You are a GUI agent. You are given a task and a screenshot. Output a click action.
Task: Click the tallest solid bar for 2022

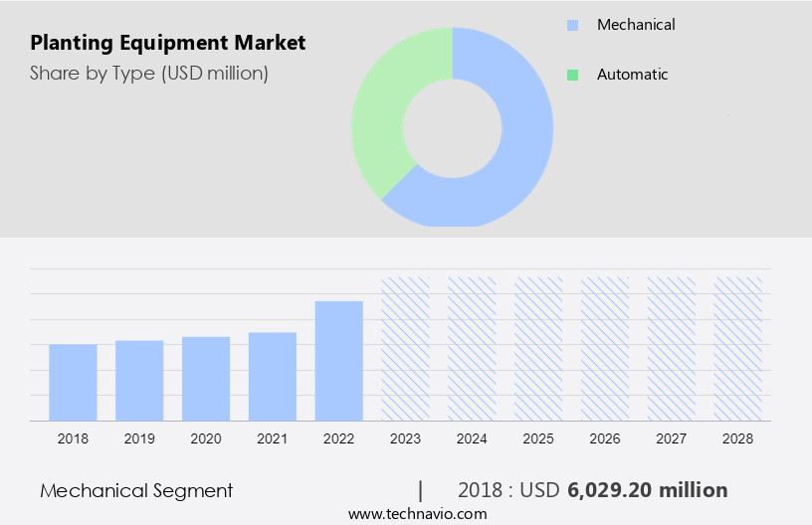(339, 360)
